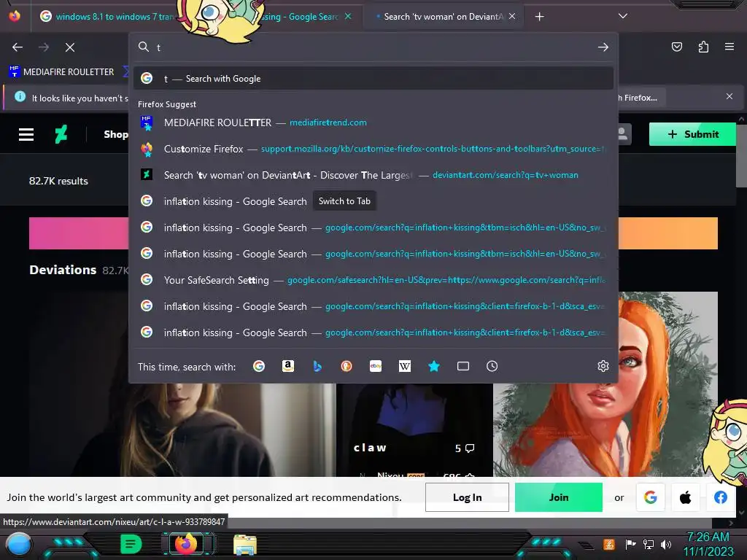Click the volume speaker tray icon
The image size is (747, 560).
click(666, 544)
